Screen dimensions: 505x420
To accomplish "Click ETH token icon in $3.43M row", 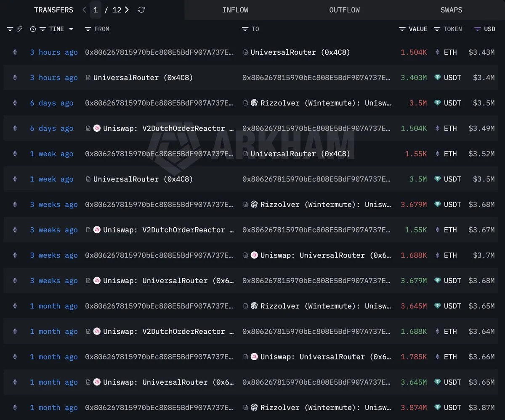I will 437,52.
